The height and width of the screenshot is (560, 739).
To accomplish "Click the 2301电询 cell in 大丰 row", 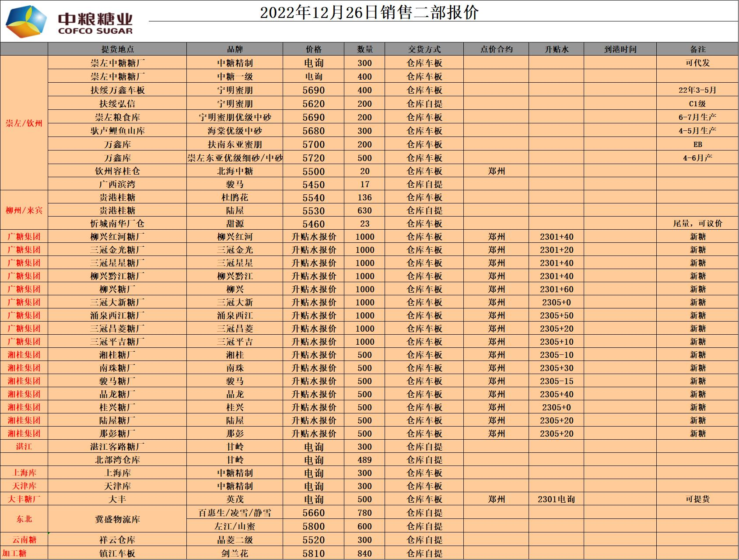I will (x=556, y=499).
